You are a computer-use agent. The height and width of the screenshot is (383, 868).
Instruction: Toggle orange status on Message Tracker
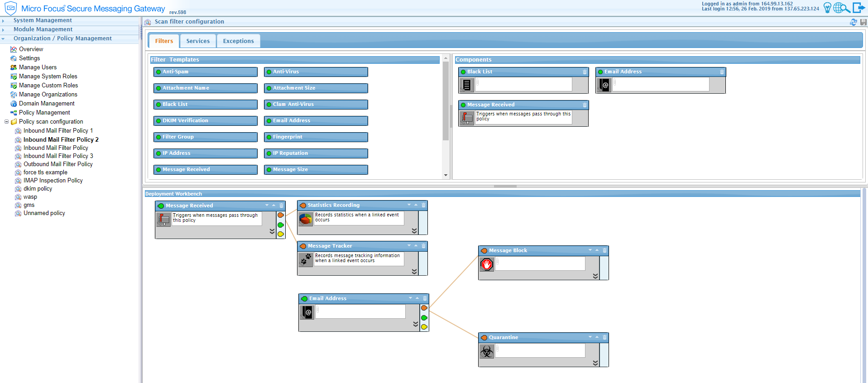(303, 246)
